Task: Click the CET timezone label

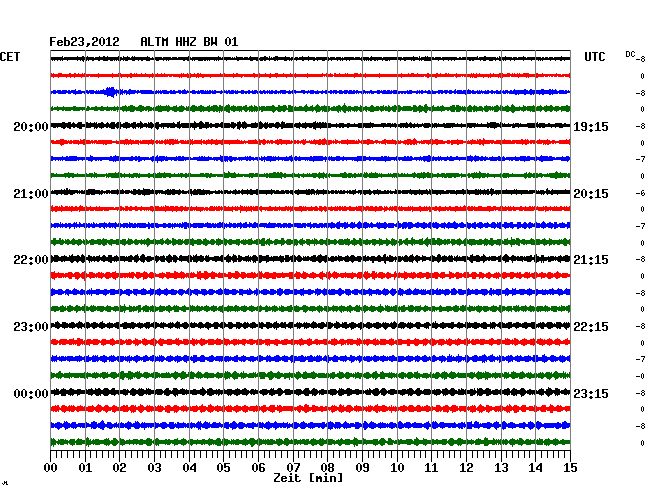Action: point(10,57)
